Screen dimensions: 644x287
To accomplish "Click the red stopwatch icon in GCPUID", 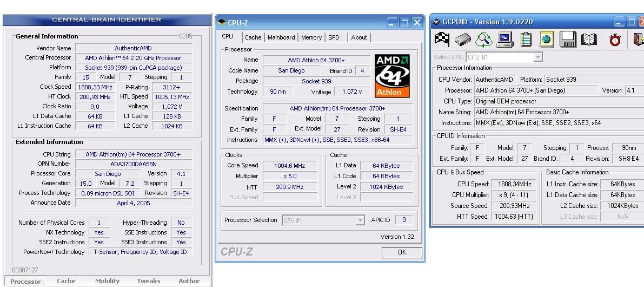I will [615, 40].
